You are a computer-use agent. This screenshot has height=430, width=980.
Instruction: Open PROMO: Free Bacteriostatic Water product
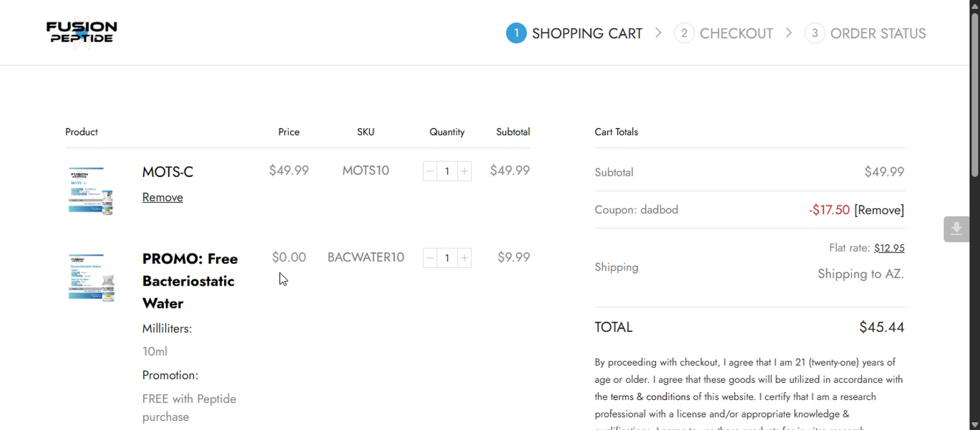click(190, 281)
